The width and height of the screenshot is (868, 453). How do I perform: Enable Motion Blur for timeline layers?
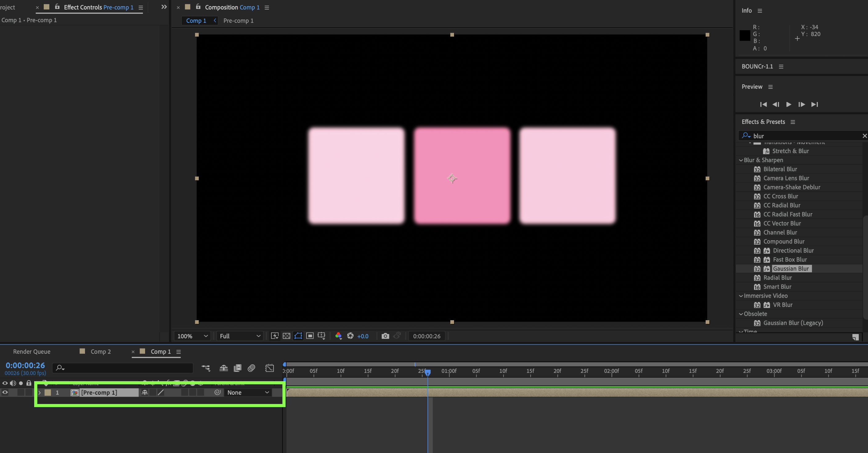coord(251,368)
